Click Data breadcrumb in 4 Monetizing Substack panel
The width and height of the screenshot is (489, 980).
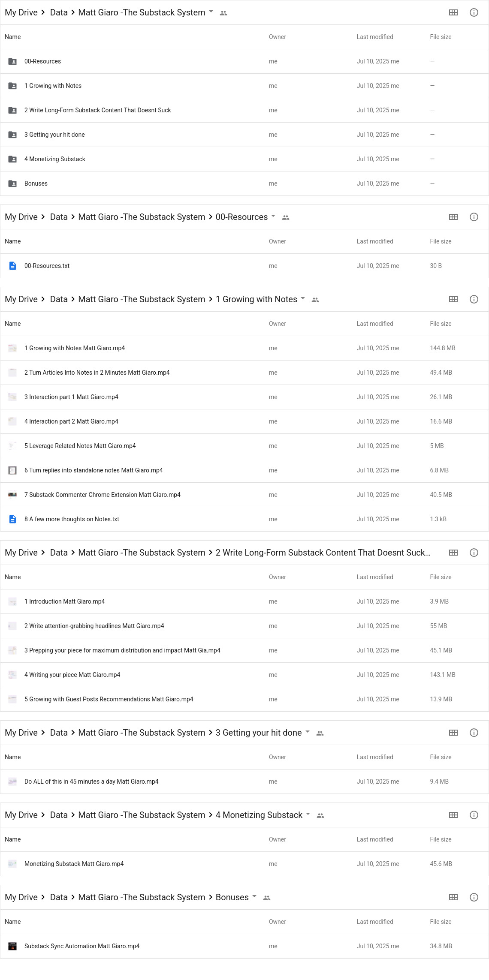click(x=59, y=815)
